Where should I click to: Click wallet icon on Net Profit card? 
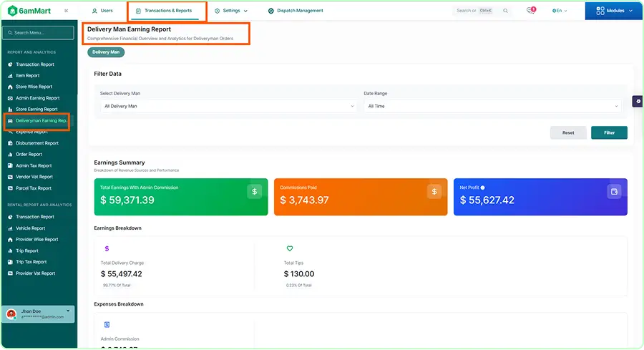[x=614, y=191]
